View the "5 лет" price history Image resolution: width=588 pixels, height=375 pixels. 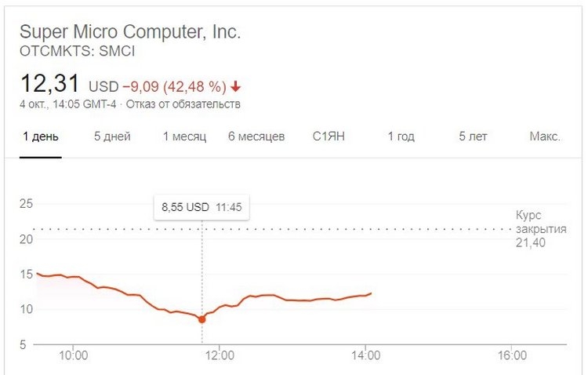pos(473,137)
